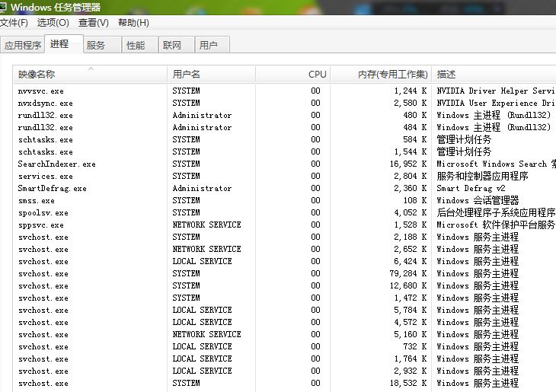Open the 文件(F) menu
The height and width of the screenshot is (392, 556).
click(x=14, y=23)
